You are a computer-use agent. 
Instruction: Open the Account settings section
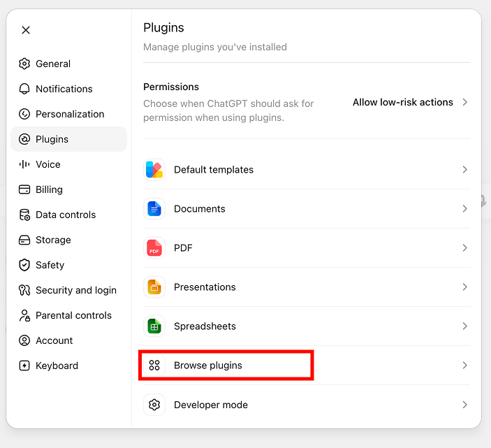click(69, 340)
